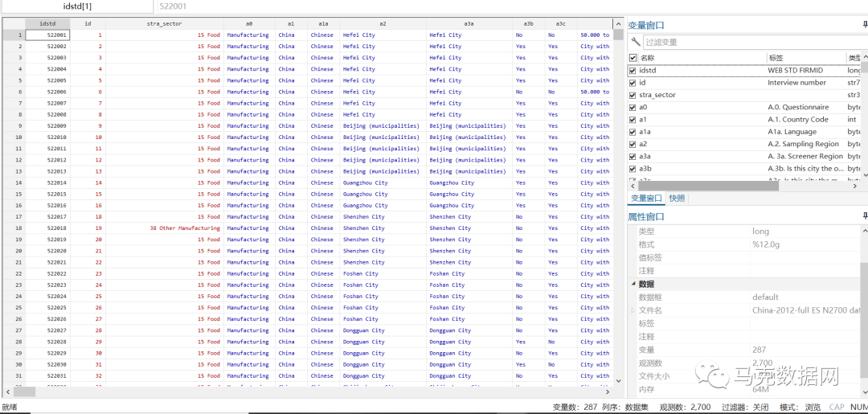Uncheck the id variable checkbox
Viewport: 868px width, 414px height.
[x=633, y=83]
